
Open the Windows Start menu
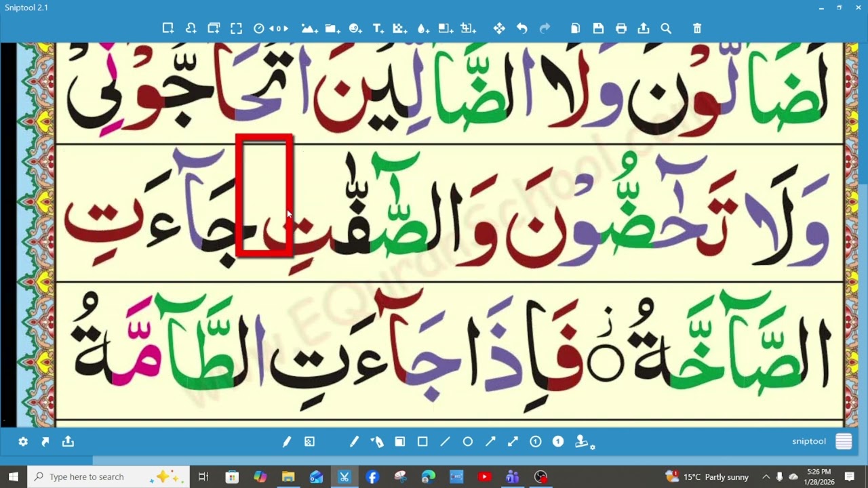click(13, 476)
